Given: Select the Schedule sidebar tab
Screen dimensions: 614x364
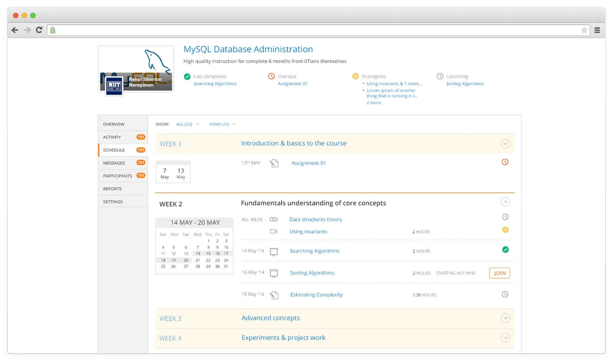Looking at the screenshot, I should (x=123, y=150).
